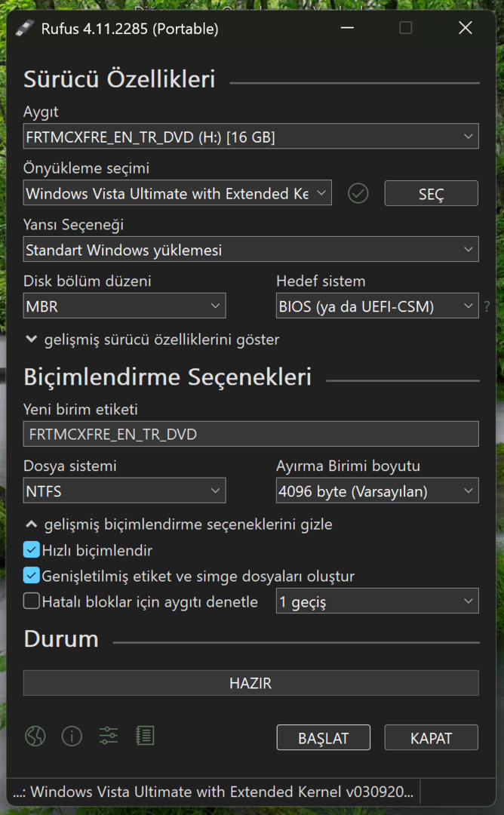Open the About info icon

tap(72, 736)
